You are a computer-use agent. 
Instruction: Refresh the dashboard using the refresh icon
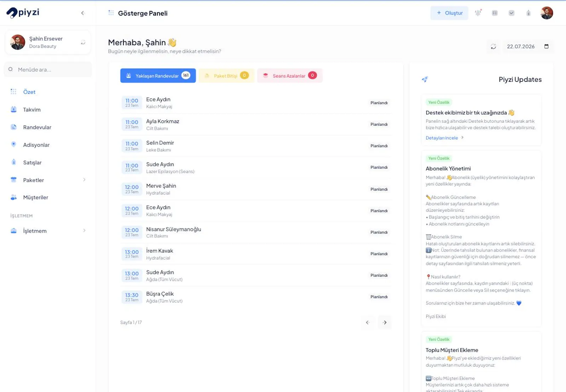pos(493,46)
